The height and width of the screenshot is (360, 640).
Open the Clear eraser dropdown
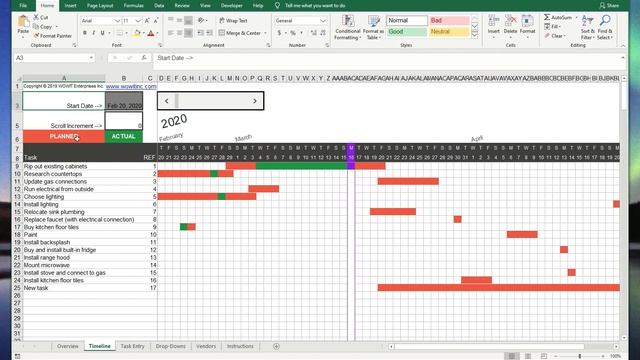tap(555, 36)
